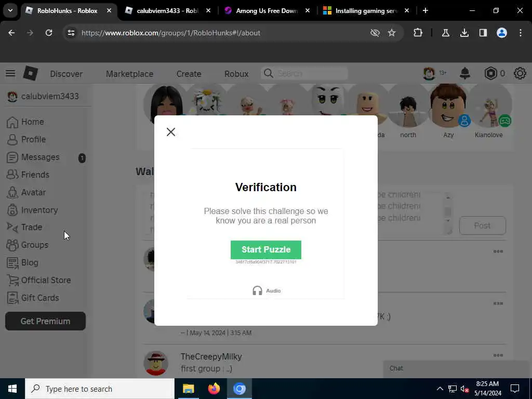Open the browser extensions puzzle icon
The image size is (532, 399).
(418, 33)
